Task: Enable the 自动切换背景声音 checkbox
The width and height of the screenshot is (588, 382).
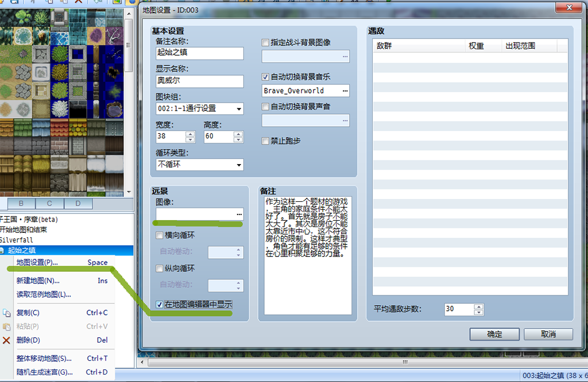Action: 265,107
